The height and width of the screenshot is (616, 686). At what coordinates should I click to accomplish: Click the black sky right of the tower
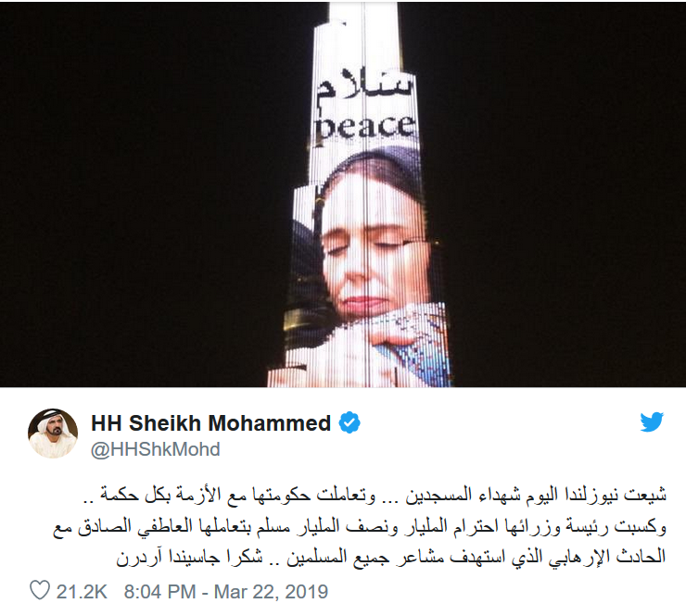point(565,193)
